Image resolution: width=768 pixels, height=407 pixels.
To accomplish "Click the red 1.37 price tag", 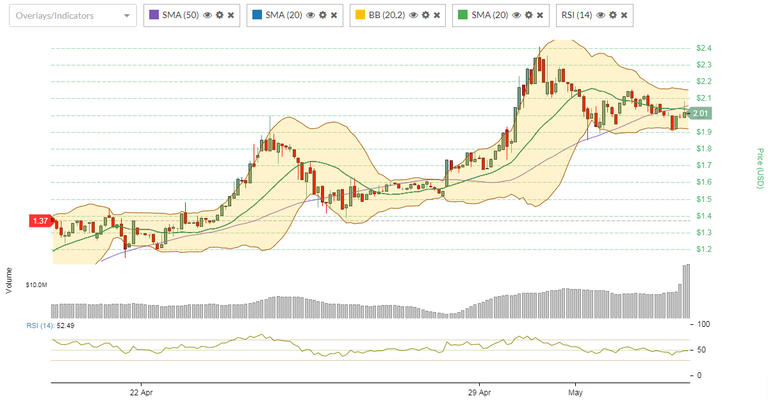I will [41, 221].
